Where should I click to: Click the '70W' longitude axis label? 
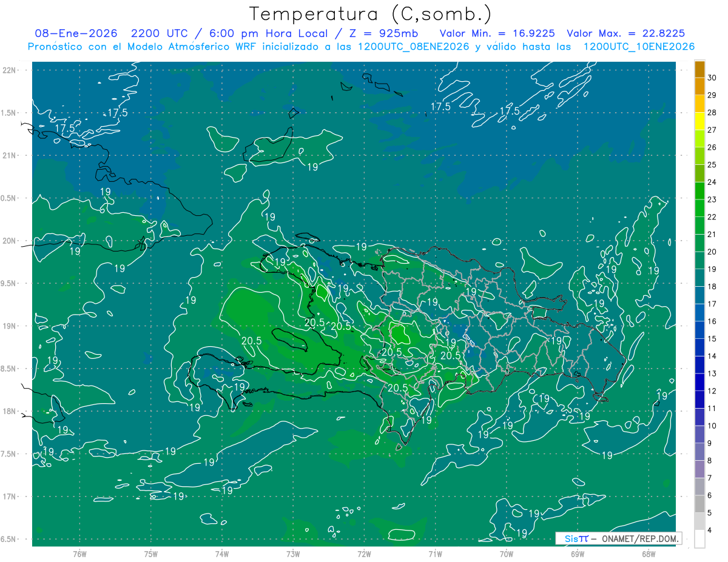[506, 554]
